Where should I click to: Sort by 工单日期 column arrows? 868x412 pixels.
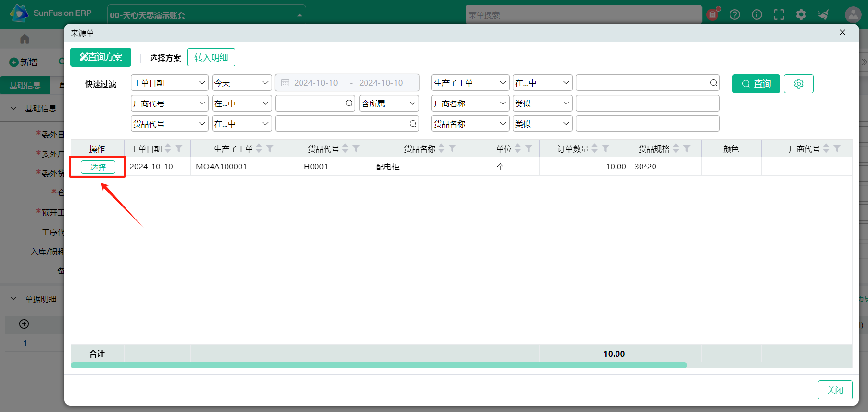[x=168, y=149]
